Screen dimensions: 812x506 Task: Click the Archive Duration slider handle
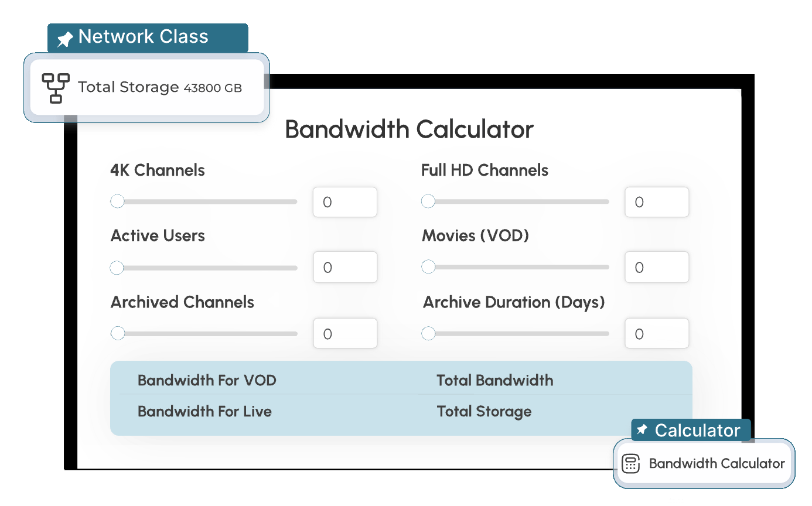coord(428,333)
